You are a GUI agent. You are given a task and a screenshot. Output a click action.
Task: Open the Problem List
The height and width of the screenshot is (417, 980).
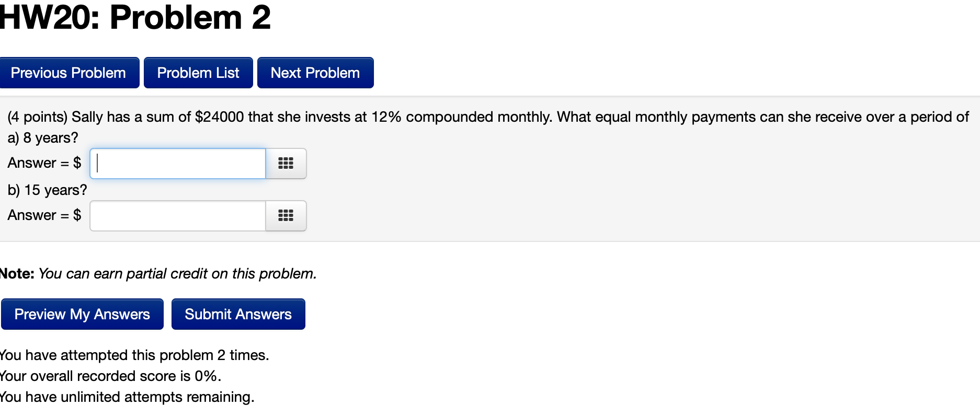(198, 73)
